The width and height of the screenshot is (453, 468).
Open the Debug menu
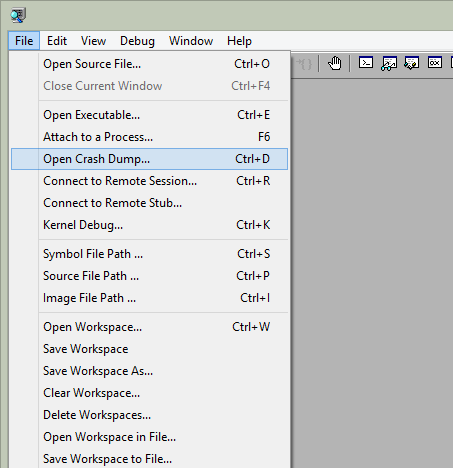(137, 41)
